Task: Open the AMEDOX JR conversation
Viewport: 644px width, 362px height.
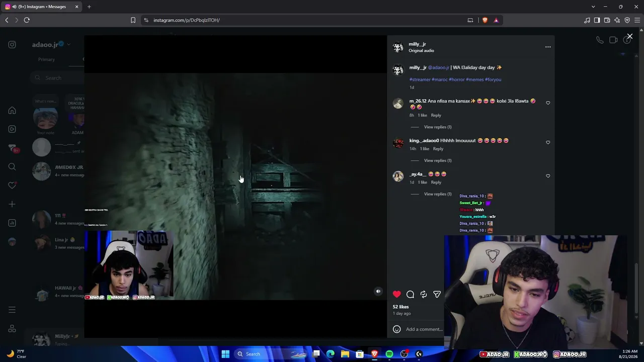Action: tap(58, 171)
